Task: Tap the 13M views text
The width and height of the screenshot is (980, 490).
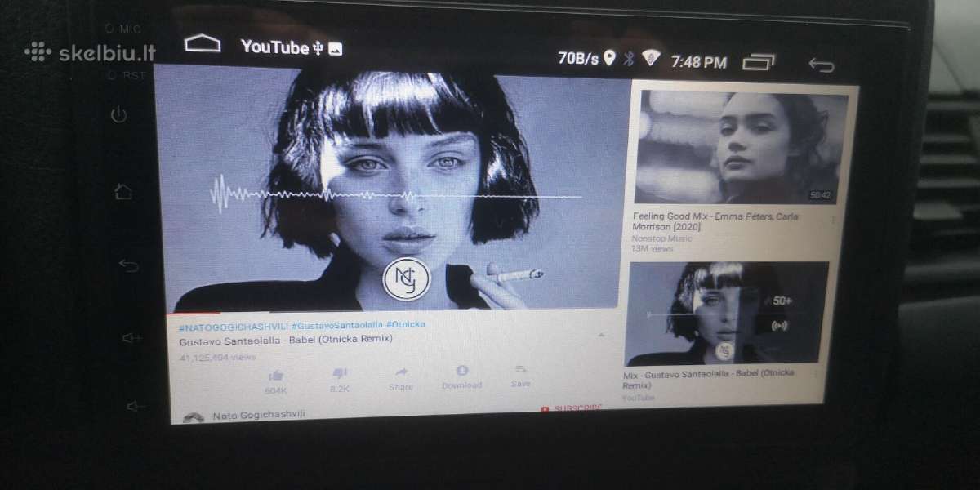Action: (653, 248)
